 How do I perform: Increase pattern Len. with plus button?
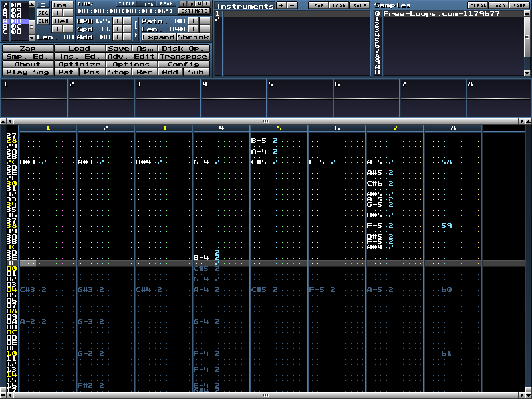pos(194,29)
